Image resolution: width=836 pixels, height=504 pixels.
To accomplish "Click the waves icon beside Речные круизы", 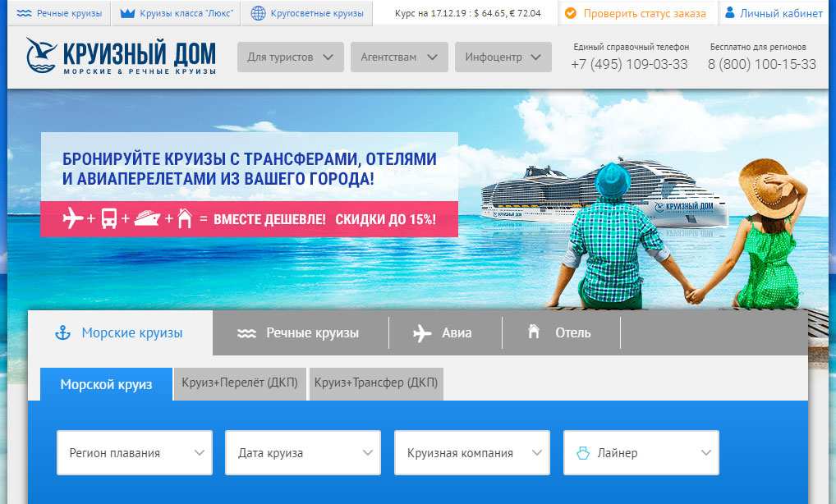I will tap(25, 14).
